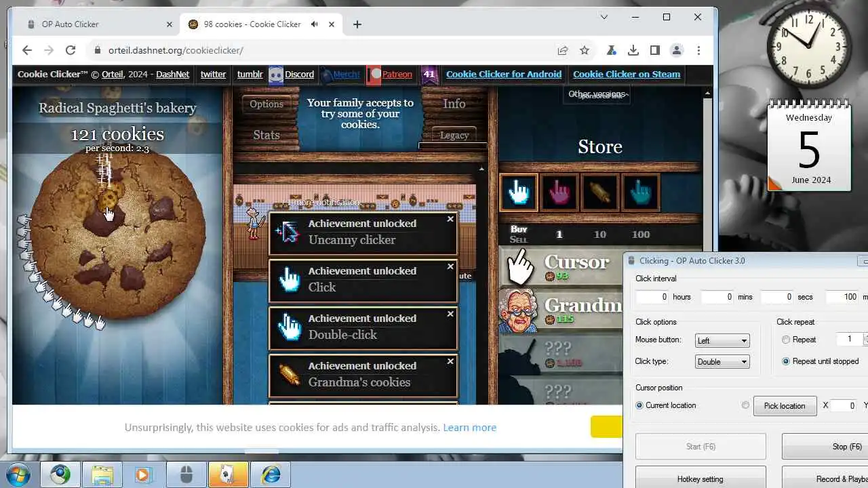Viewport: 868px width, 488px height.
Task: Open the Chrome profile icon
Action: pos(677,50)
